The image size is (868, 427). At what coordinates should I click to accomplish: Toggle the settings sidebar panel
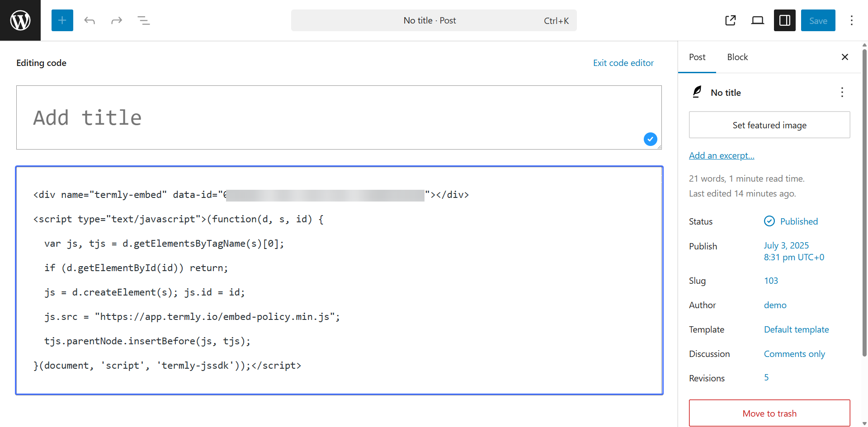tap(785, 20)
